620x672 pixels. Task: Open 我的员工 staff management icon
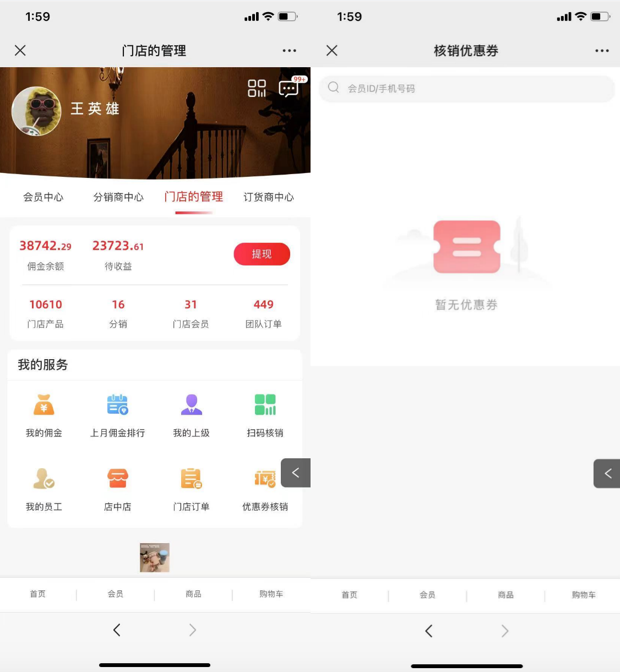[x=43, y=487]
